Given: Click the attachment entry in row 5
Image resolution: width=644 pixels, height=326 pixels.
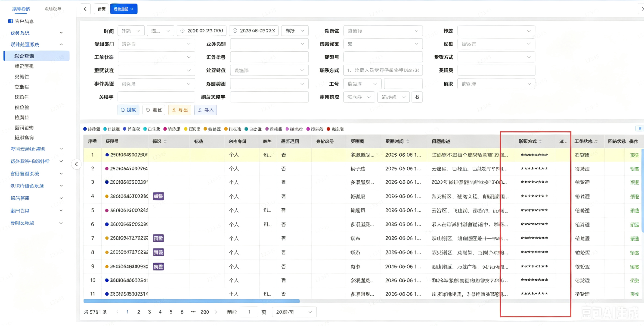Looking at the screenshot, I should (x=267, y=210).
